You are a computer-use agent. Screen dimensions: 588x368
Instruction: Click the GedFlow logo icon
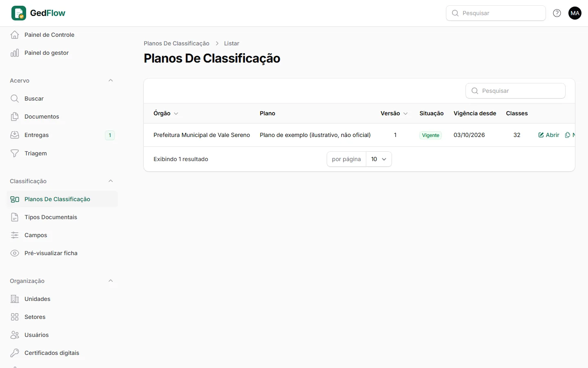tap(19, 13)
